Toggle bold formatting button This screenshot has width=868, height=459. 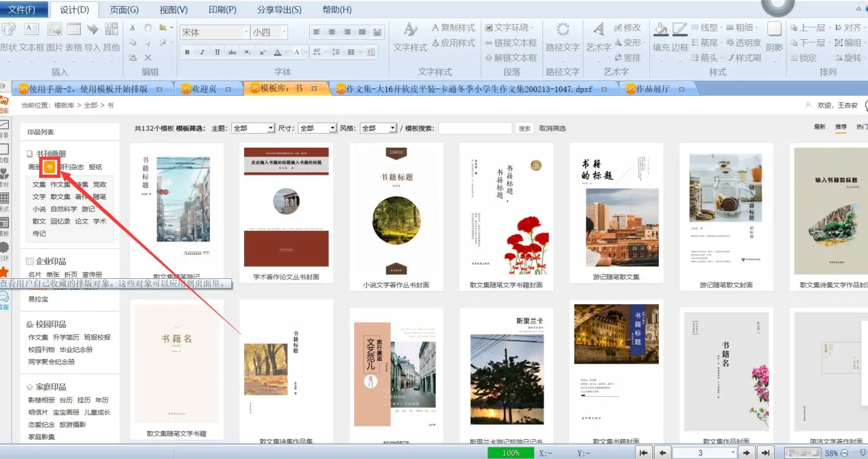[x=187, y=52]
